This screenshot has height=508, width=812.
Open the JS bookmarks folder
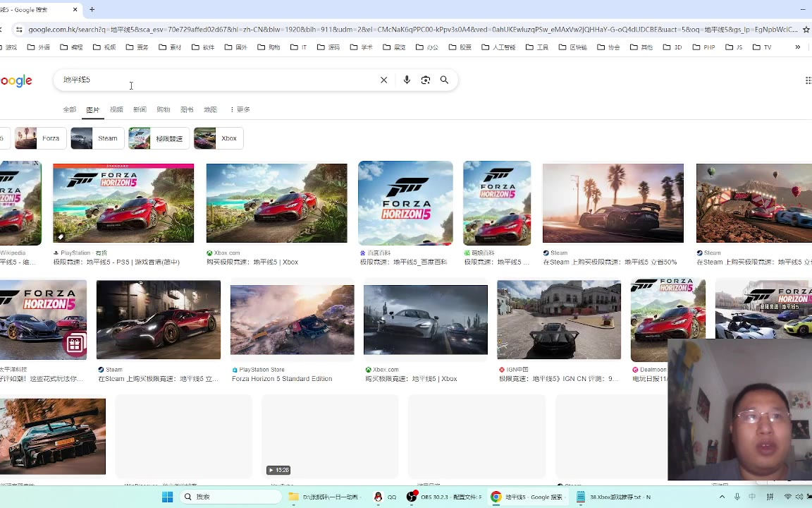pos(734,47)
